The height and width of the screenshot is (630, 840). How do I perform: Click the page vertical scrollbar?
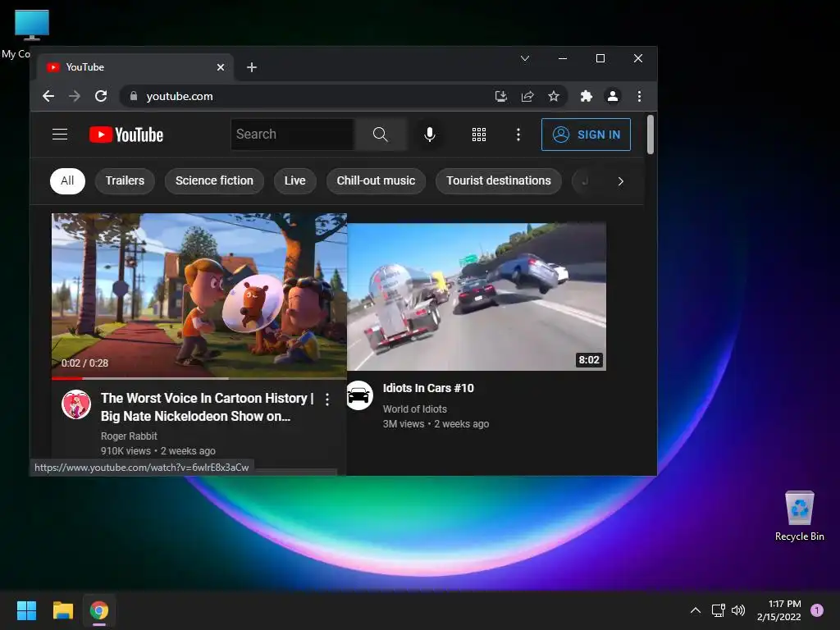click(651, 135)
